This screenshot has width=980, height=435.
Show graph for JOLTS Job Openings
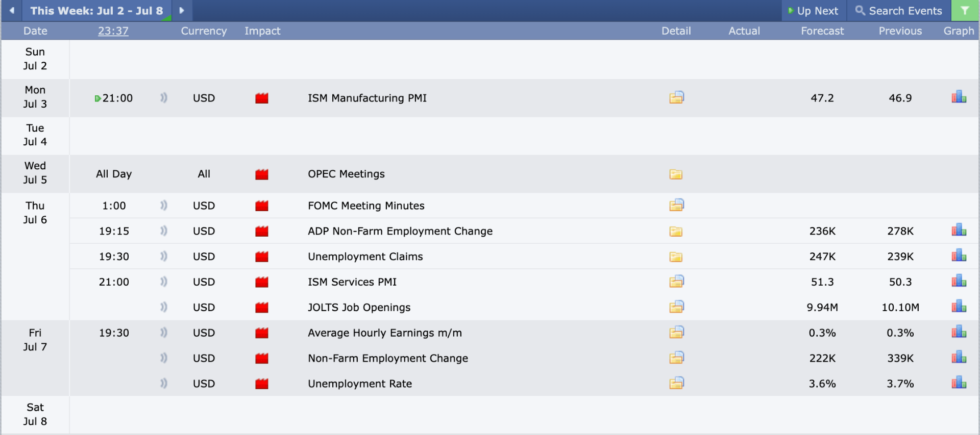click(959, 306)
